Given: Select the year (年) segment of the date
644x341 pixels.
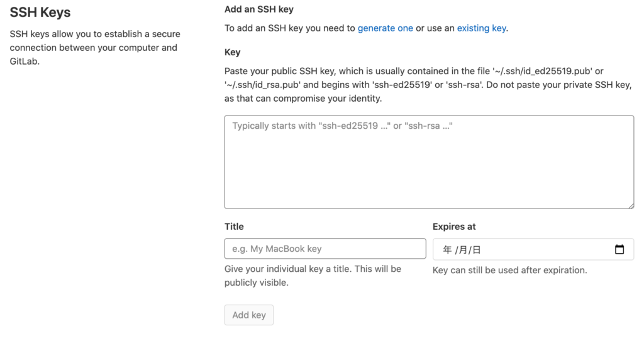Looking at the screenshot, I should coord(447,249).
